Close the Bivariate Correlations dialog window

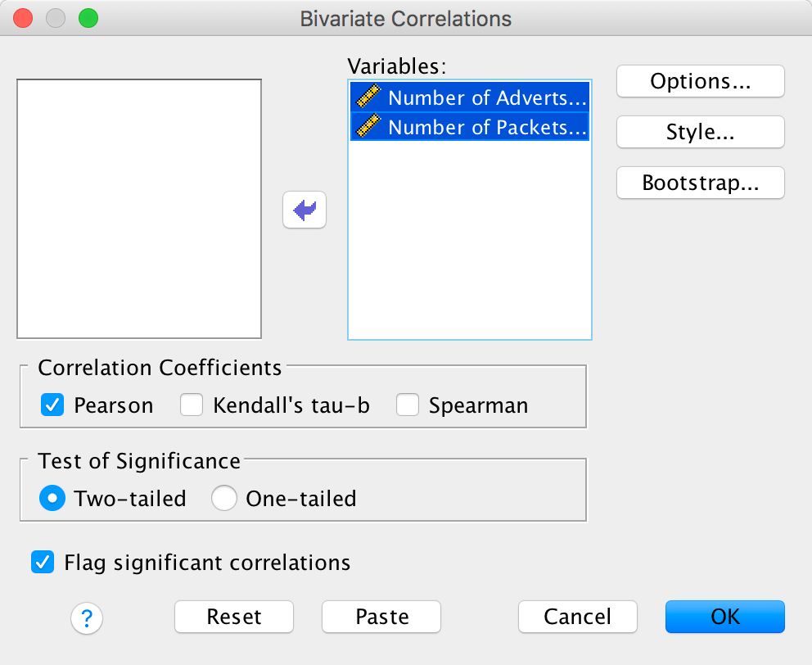pyautogui.click(x=24, y=18)
